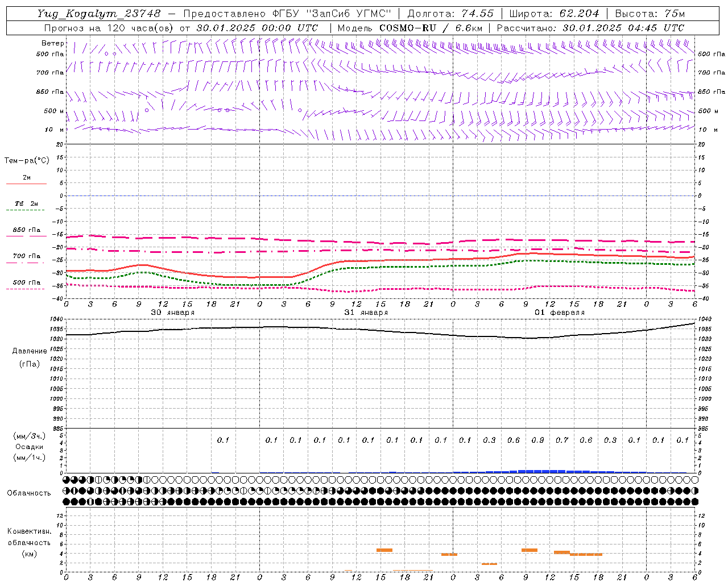Click the date label 30 января
The height and width of the screenshot is (582, 728).
pyautogui.click(x=172, y=313)
